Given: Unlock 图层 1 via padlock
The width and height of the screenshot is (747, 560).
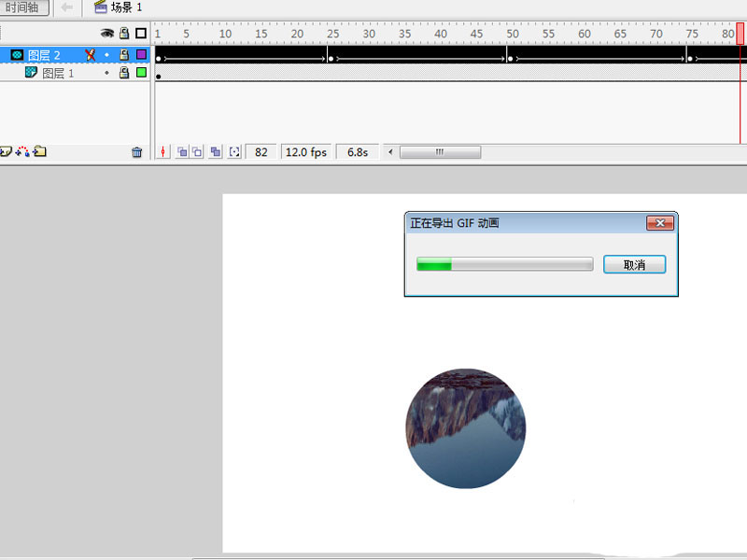Looking at the screenshot, I should click(x=124, y=73).
